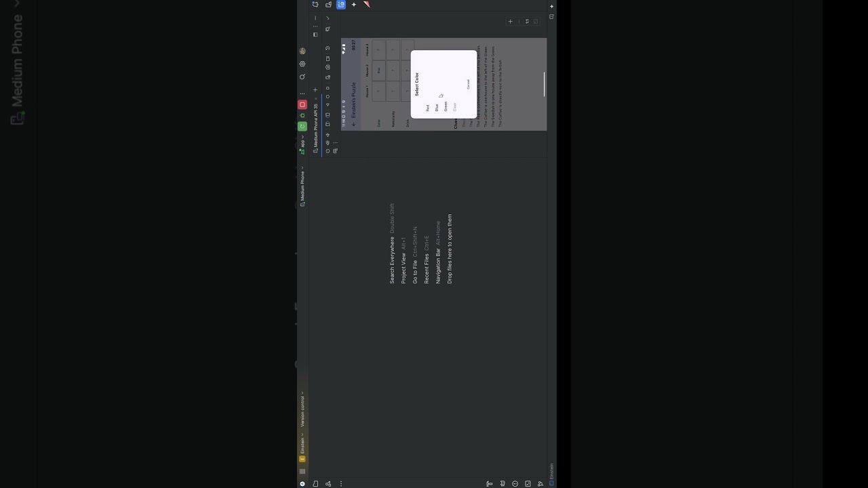Open the Structure tool window icon
This screenshot has height=488, width=868.
(328, 483)
